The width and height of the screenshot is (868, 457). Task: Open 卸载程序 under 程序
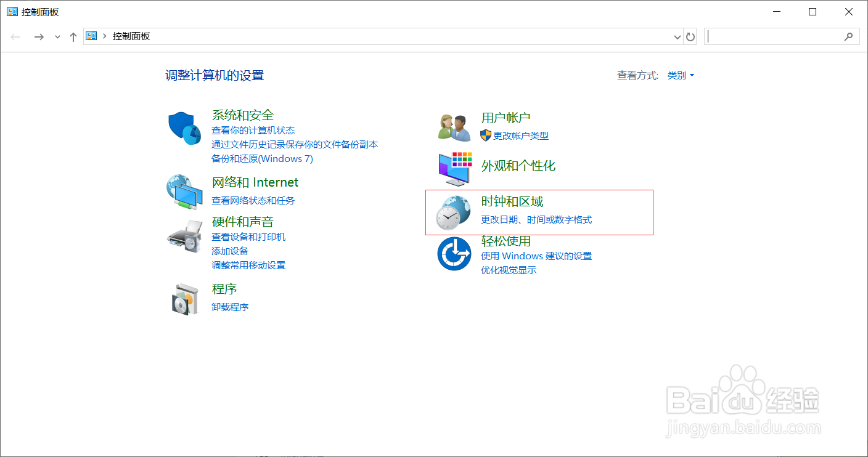[x=229, y=307]
